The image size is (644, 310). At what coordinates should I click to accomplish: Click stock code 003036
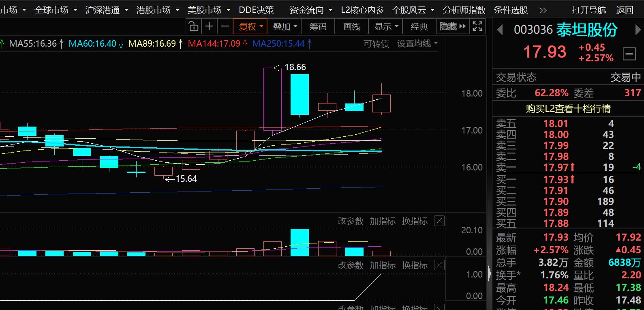[x=533, y=30]
